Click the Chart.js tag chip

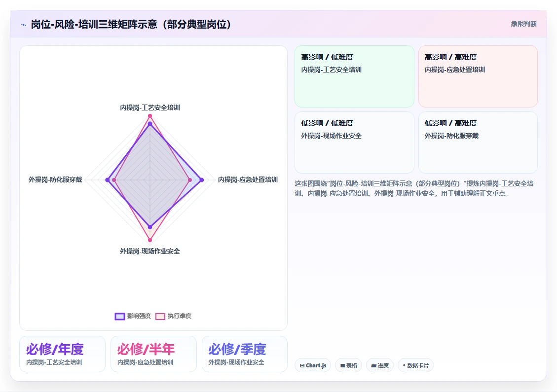coord(313,365)
